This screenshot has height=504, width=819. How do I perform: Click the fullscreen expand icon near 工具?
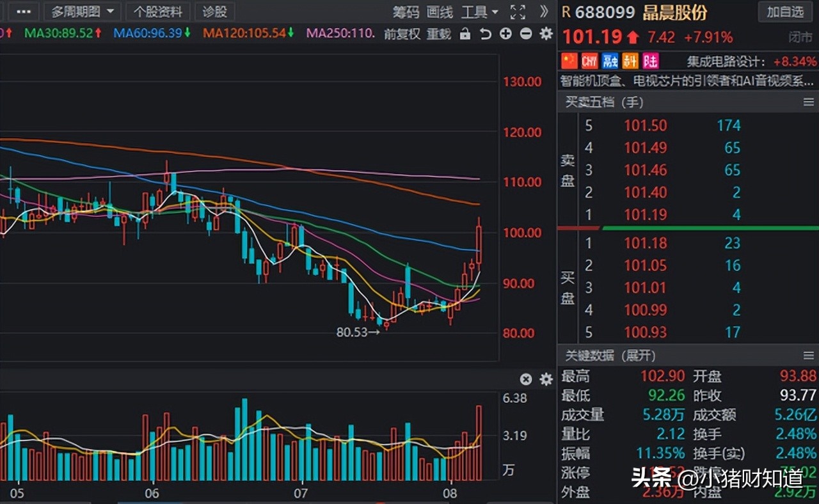pos(517,12)
